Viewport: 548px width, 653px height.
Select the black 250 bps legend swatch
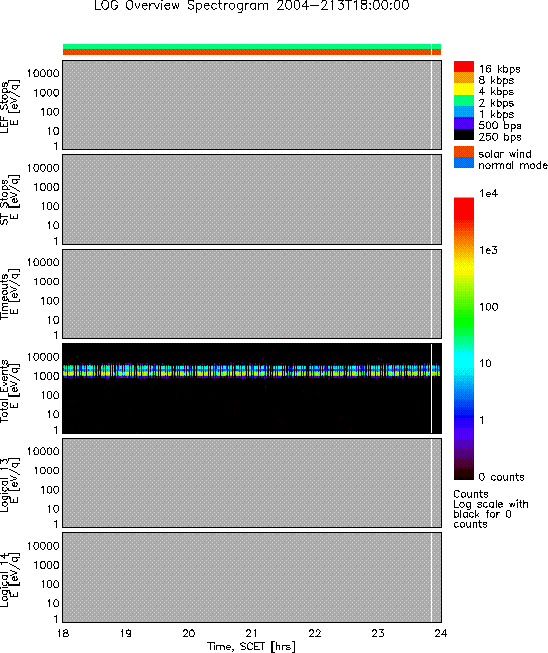[464, 134]
